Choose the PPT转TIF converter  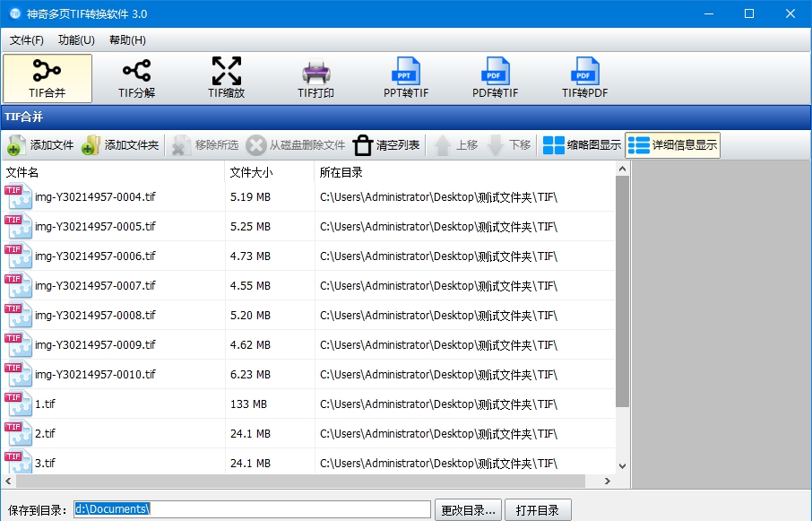point(405,78)
